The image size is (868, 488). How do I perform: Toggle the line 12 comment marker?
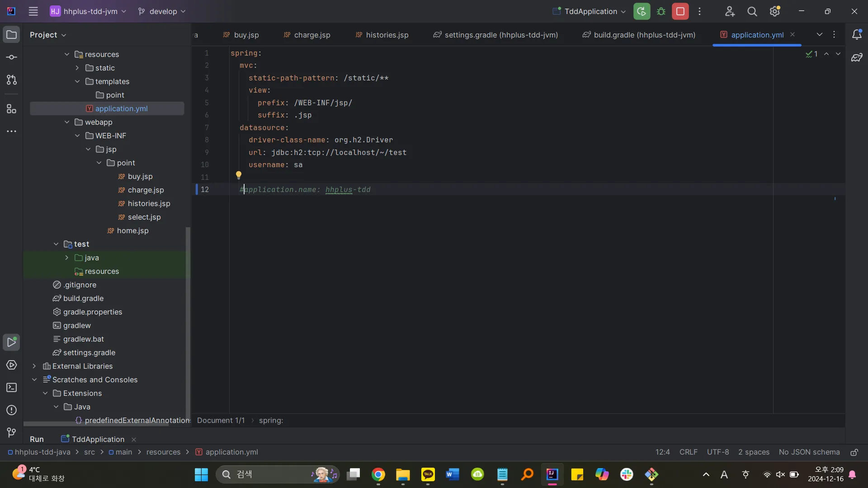(x=241, y=190)
